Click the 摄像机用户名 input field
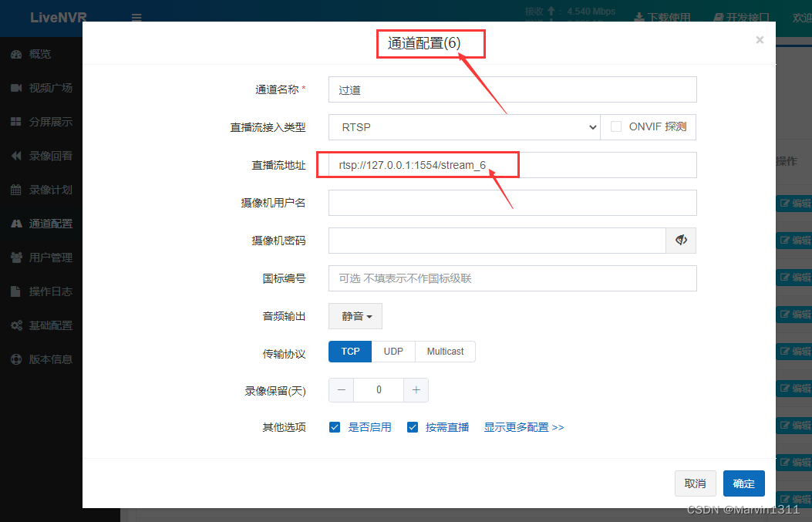This screenshot has height=522, width=812. pyautogui.click(x=512, y=203)
